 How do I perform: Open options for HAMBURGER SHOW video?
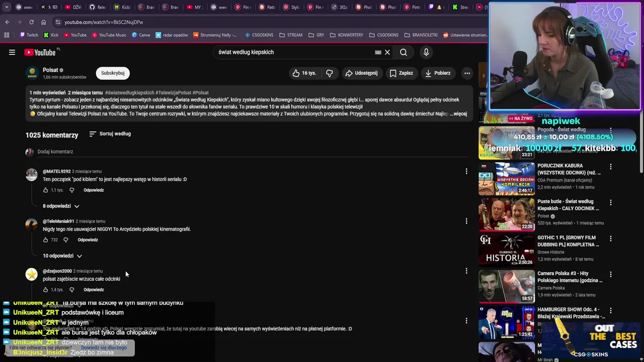coord(611,310)
